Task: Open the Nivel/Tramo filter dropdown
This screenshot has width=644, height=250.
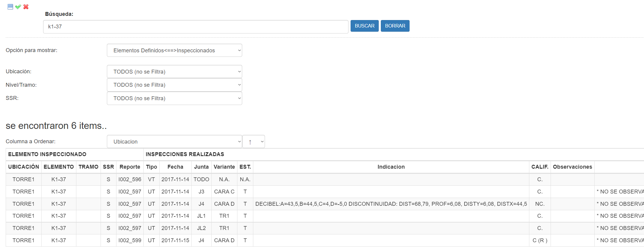Action: point(174,85)
